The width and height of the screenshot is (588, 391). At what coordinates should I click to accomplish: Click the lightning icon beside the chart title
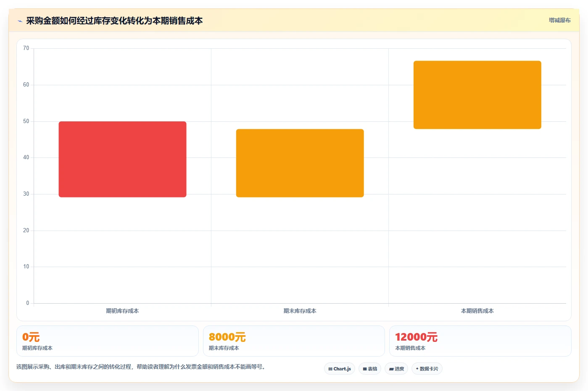[x=20, y=21]
